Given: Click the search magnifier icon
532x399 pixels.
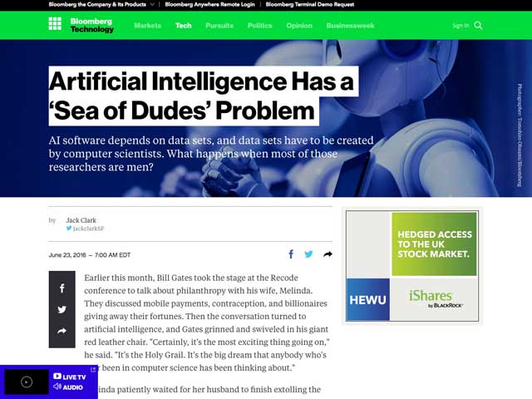Looking at the screenshot, I should [x=478, y=26].
